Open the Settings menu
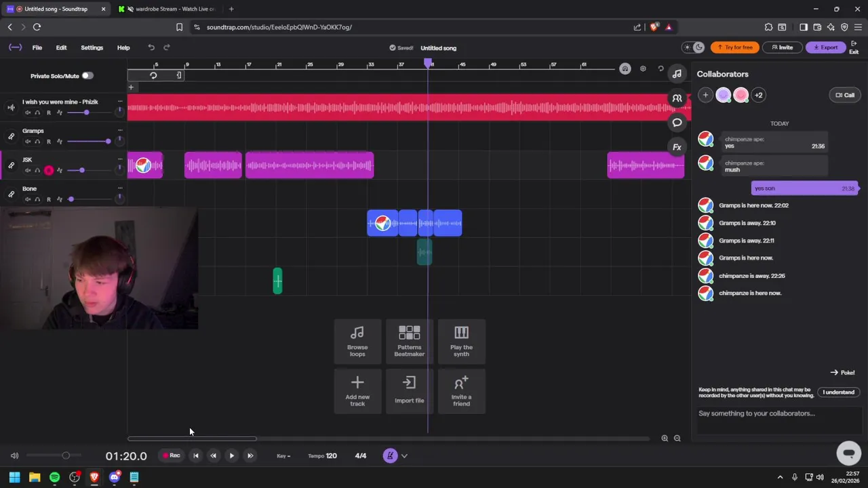 (92, 47)
